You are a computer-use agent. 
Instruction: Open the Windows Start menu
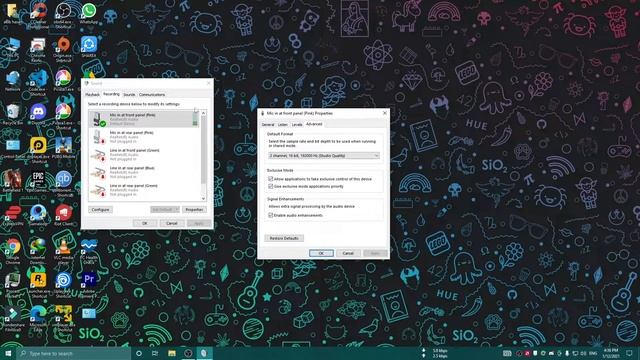[x=8, y=353]
